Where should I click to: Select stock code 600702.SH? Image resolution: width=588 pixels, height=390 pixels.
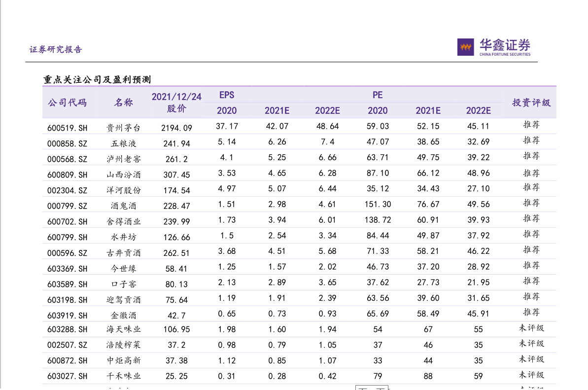pos(67,222)
